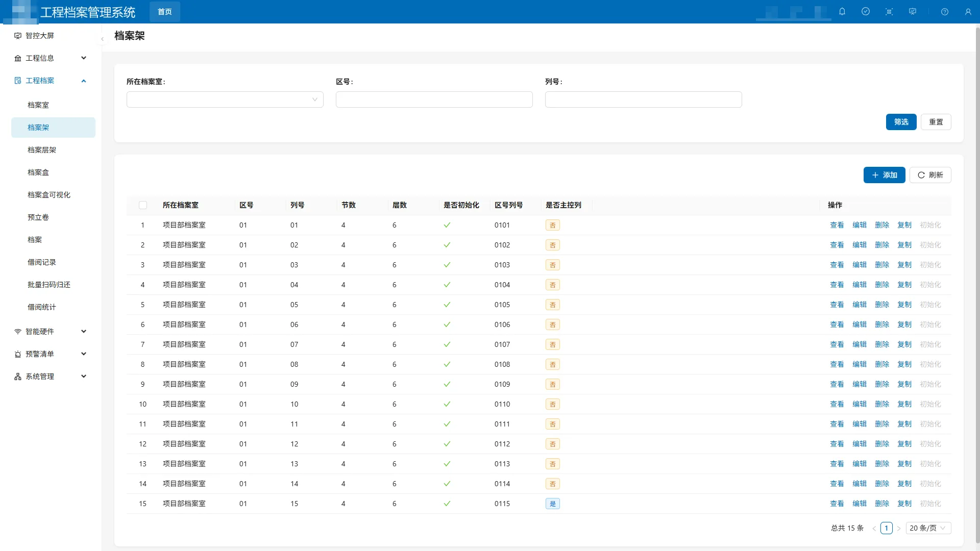Click the 筛选 filter button
The height and width of the screenshot is (551, 980).
901,122
